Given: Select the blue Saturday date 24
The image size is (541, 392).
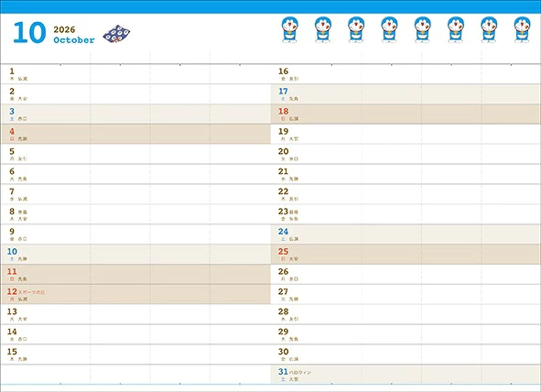Looking at the screenshot, I should (283, 232).
